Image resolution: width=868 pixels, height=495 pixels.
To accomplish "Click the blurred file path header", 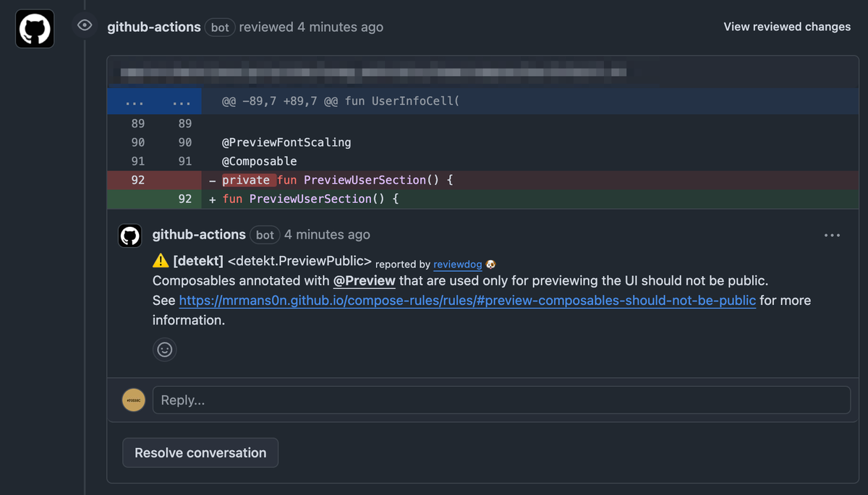I will [373, 72].
